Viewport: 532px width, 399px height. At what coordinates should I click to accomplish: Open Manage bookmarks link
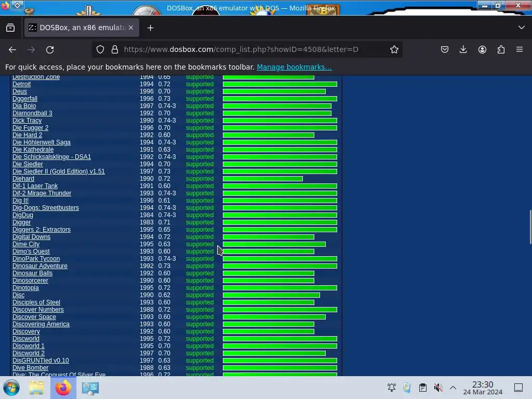[294, 67]
